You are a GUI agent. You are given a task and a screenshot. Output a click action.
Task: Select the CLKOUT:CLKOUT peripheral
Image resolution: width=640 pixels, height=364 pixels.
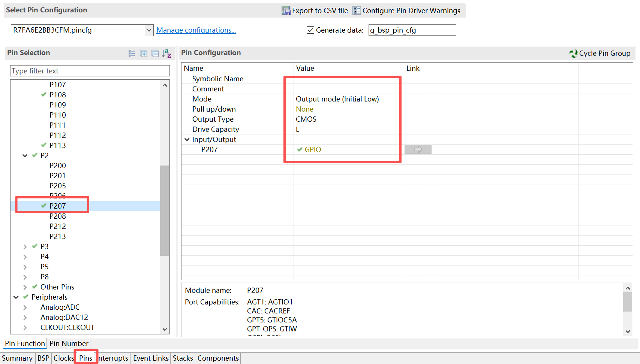(x=67, y=327)
